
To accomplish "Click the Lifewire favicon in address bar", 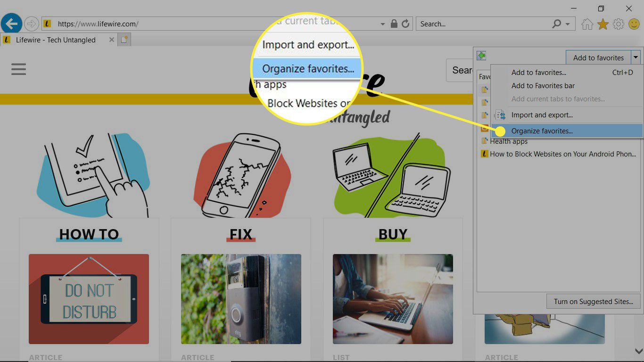I will tap(47, 24).
